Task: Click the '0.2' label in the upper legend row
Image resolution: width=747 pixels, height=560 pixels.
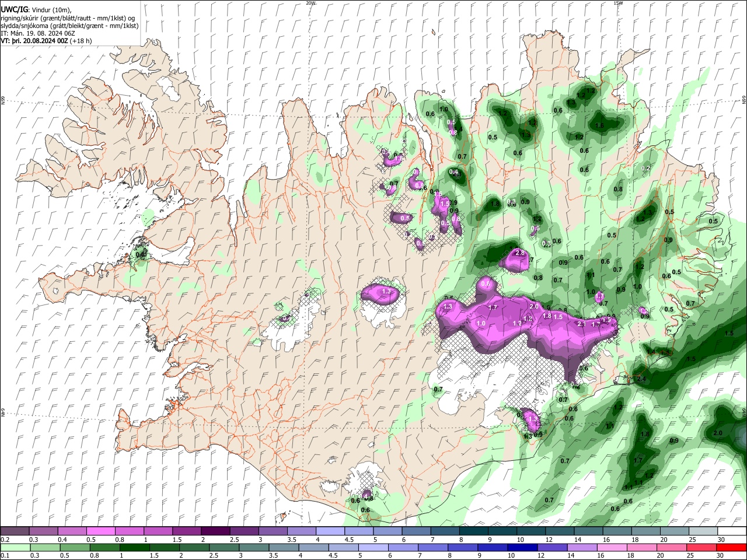Action: (5, 540)
